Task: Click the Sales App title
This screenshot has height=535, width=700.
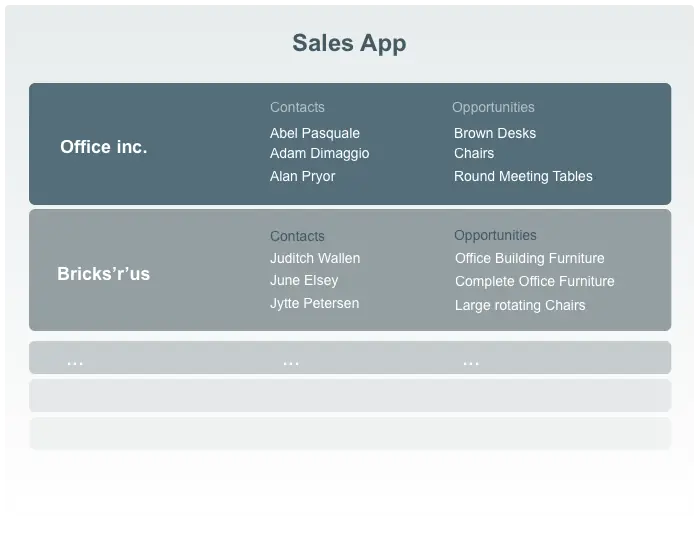Action: click(349, 44)
